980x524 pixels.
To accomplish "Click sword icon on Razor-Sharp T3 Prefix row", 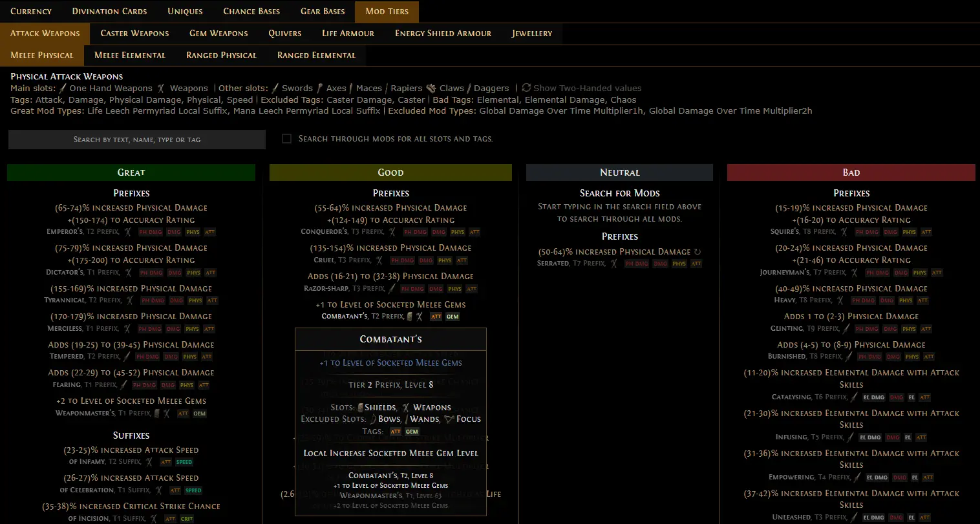I will click(x=392, y=289).
